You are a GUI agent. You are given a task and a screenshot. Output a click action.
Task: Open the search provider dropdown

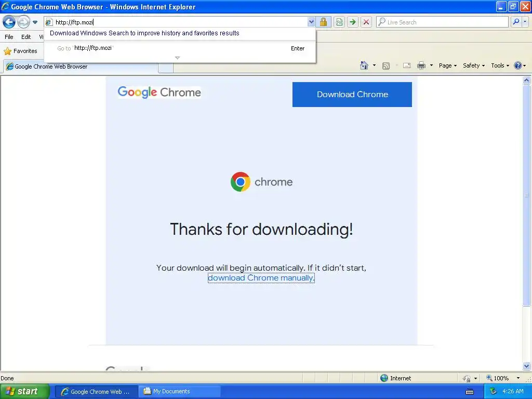[x=525, y=22]
